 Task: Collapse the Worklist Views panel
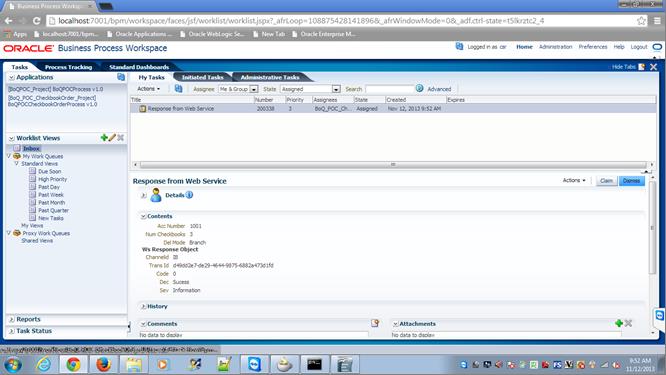pos(11,138)
